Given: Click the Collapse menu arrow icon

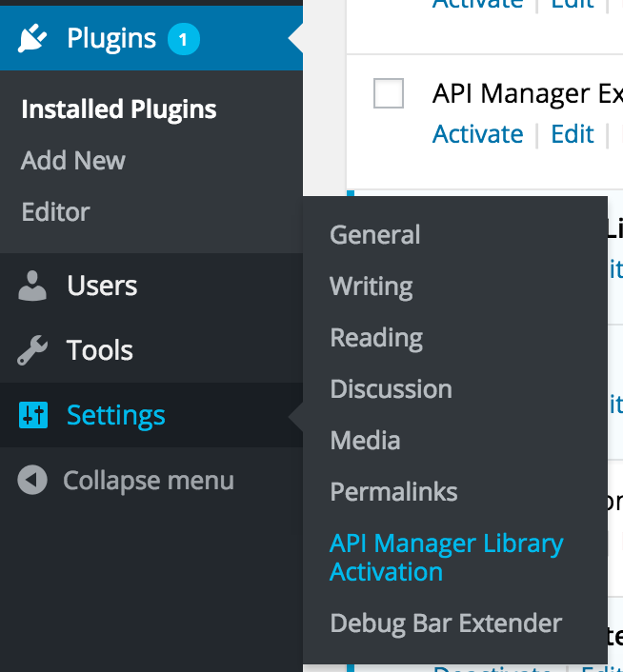Looking at the screenshot, I should point(32,480).
